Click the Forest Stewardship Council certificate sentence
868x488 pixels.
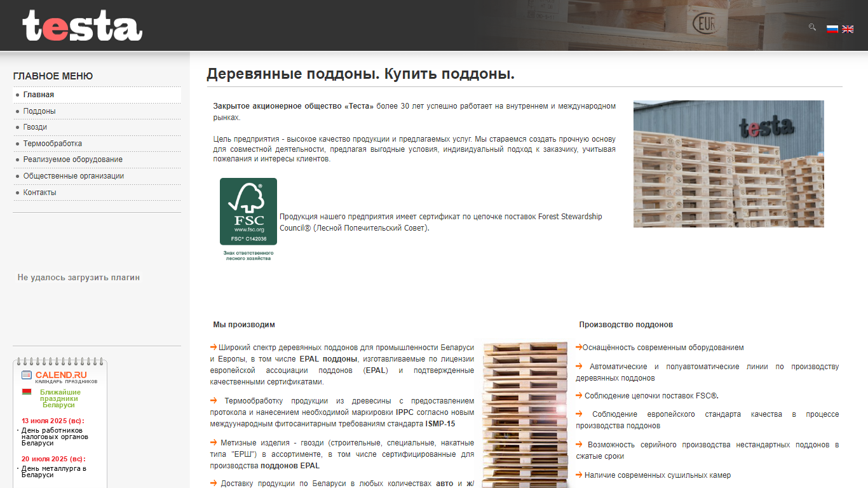441,222
